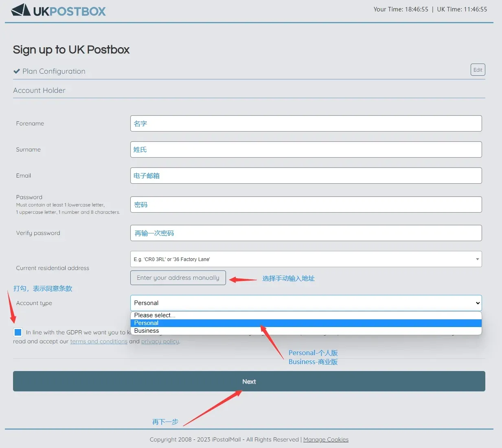The height and width of the screenshot is (448, 502).
Task: Click the UK Time clock text
Action: coord(462,9)
